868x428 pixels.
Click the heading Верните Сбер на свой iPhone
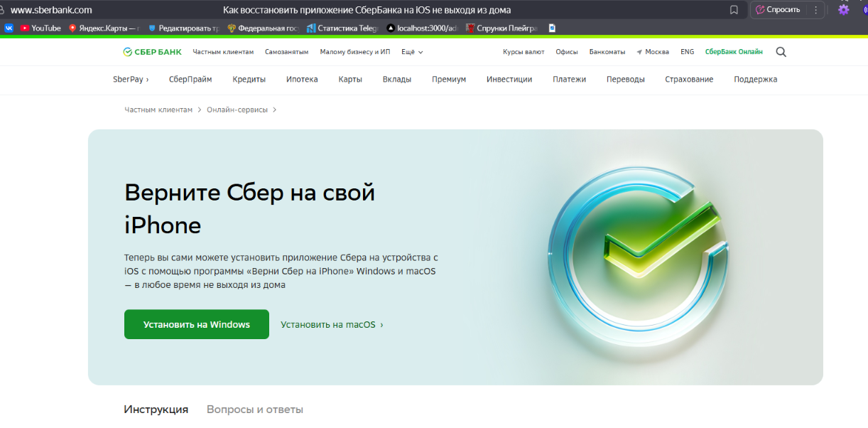pos(250,209)
